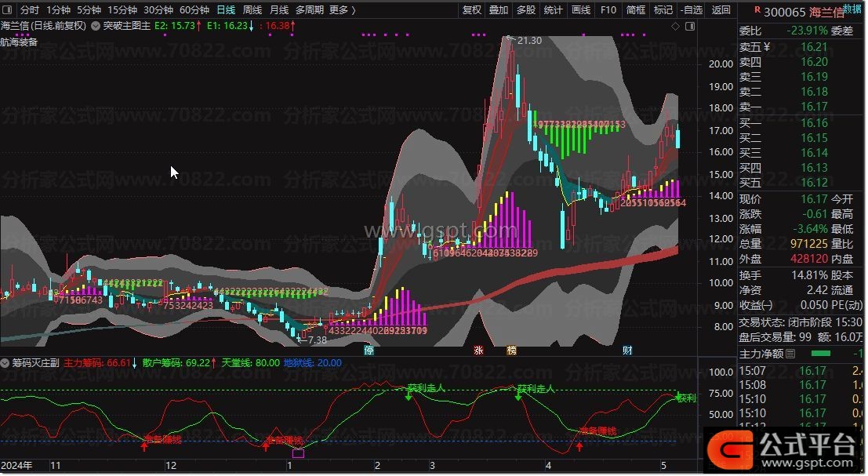This screenshot has height=476, width=868.
Task: Click the diamond icon above the chart
Action: click(x=675, y=26)
